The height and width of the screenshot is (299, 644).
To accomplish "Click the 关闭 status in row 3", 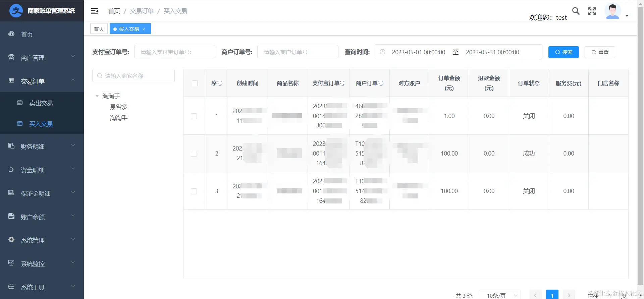I will tap(529, 191).
